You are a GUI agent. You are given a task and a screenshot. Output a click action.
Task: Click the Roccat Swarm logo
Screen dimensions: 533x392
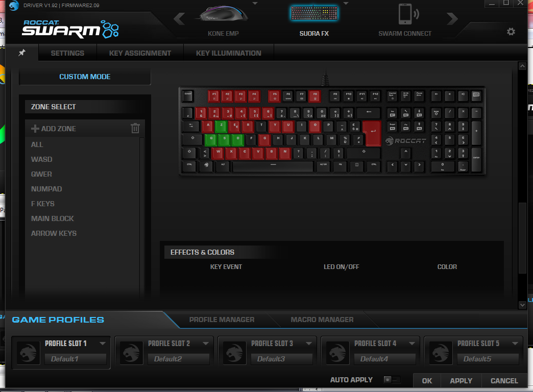tap(70, 29)
